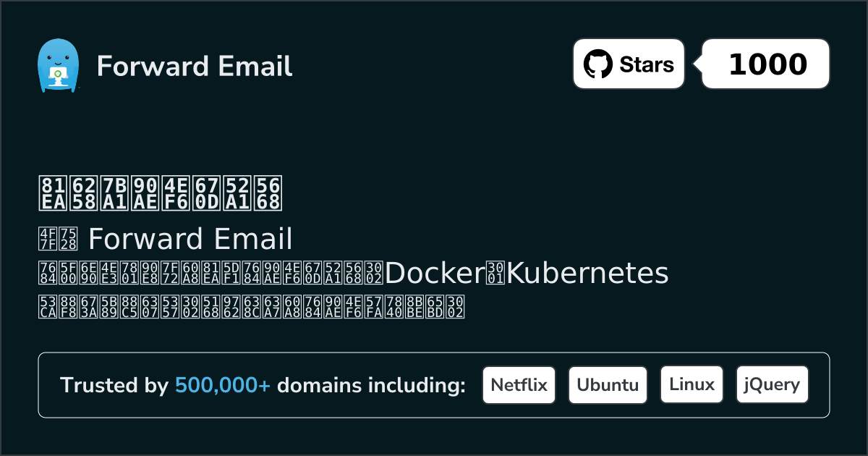Click the Stars label on GitHub button
The image size is (868, 456).
click(647, 64)
